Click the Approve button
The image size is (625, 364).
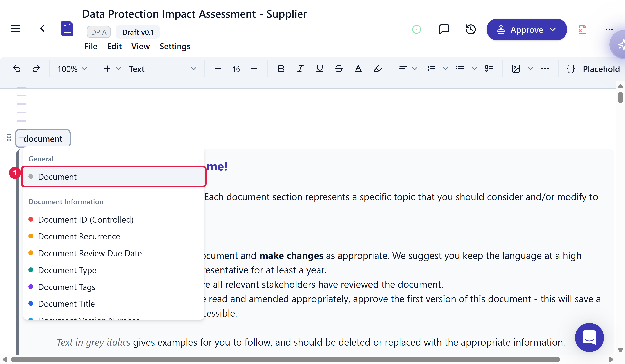click(526, 29)
